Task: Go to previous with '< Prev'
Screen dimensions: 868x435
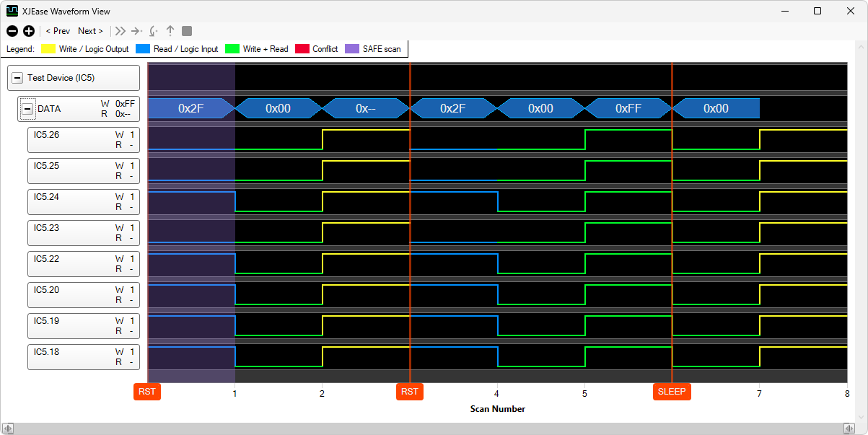Action: click(58, 31)
